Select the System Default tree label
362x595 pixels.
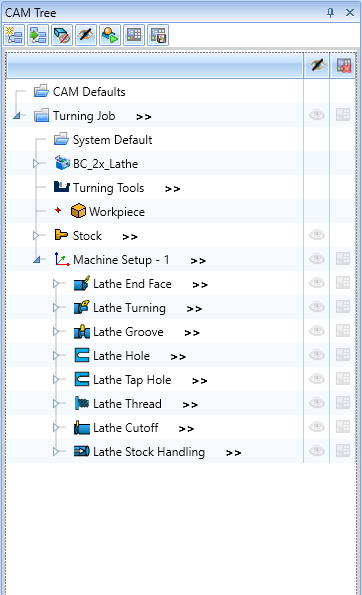(112, 140)
